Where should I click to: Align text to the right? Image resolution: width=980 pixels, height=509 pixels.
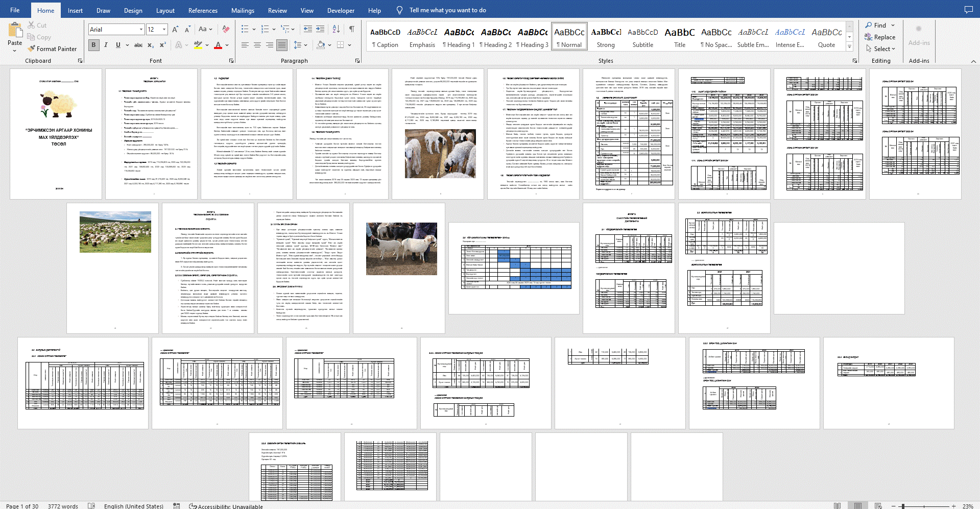pos(269,45)
